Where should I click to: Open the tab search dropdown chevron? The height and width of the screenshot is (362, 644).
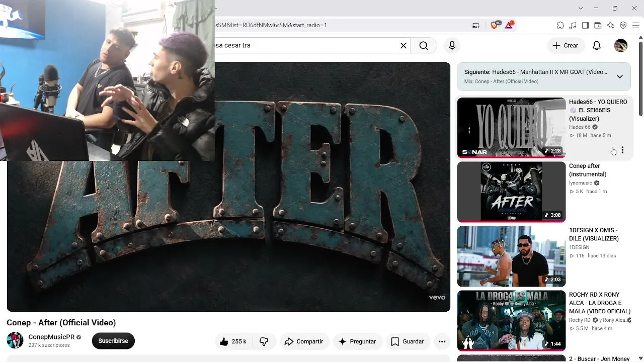pyautogui.click(x=581, y=9)
